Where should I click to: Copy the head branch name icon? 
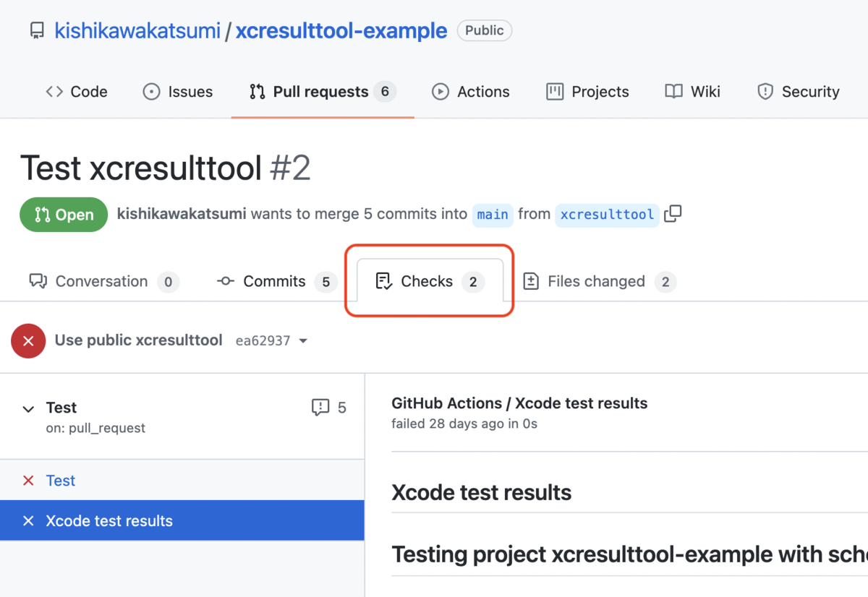673,214
